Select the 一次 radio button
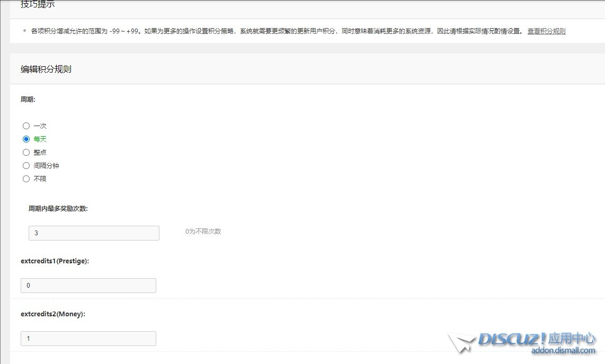The image size is (605, 364). point(26,126)
